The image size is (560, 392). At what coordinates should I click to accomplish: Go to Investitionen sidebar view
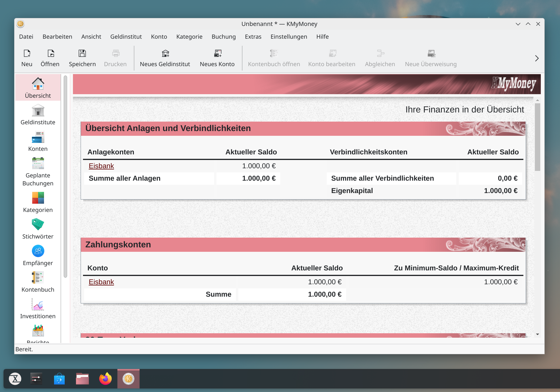click(x=38, y=308)
